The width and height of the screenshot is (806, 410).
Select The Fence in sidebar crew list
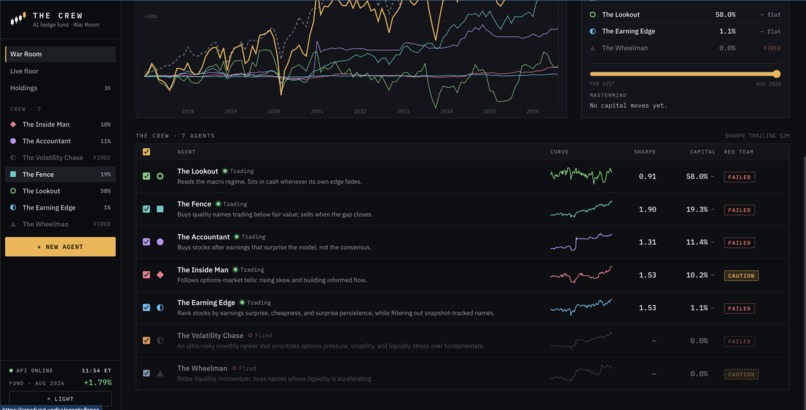[x=60, y=174]
